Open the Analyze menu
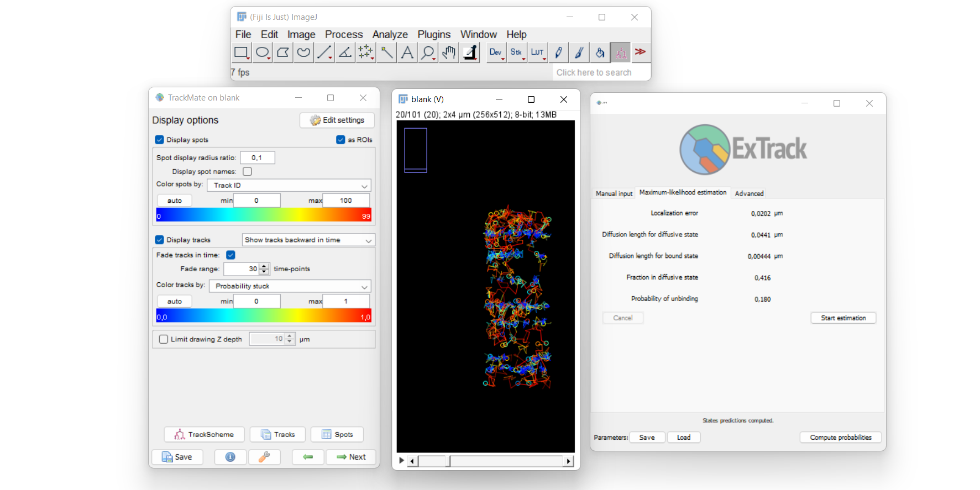This screenshot has width=980, height=490. pos(390,35)
